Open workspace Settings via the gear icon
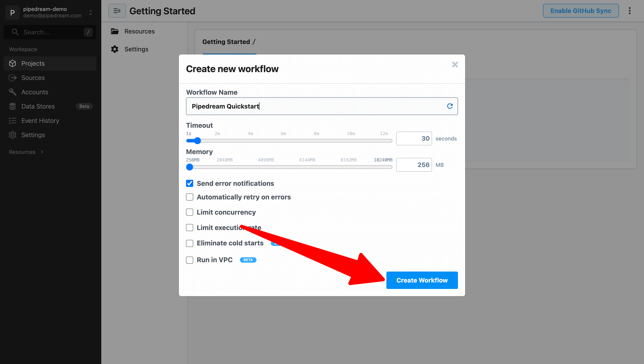The width and height of the screenshot is (644, 364). (13, 135)
